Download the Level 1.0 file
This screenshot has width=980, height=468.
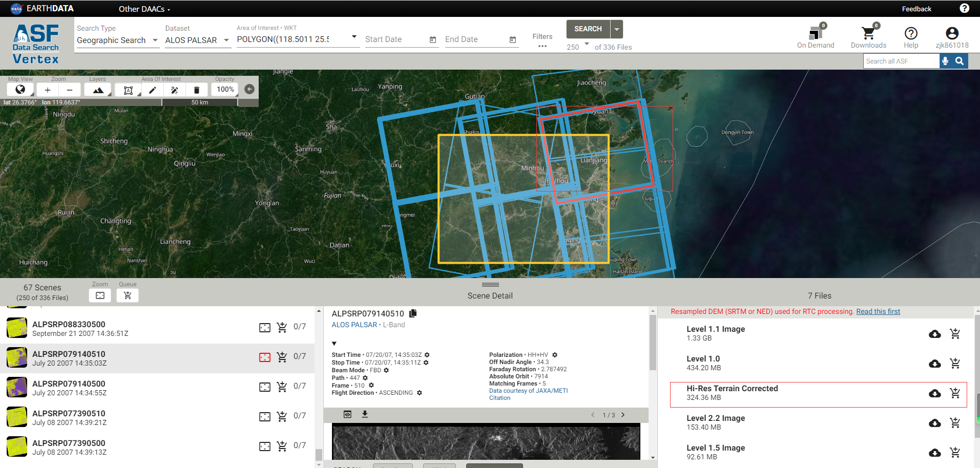[934, 364]
